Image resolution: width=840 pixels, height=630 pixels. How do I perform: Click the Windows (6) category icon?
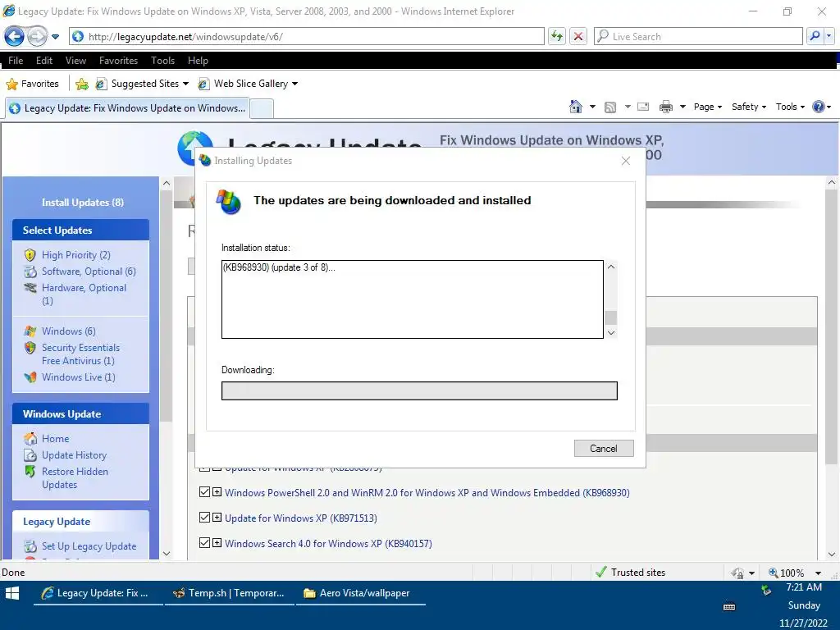coord(30,331)
